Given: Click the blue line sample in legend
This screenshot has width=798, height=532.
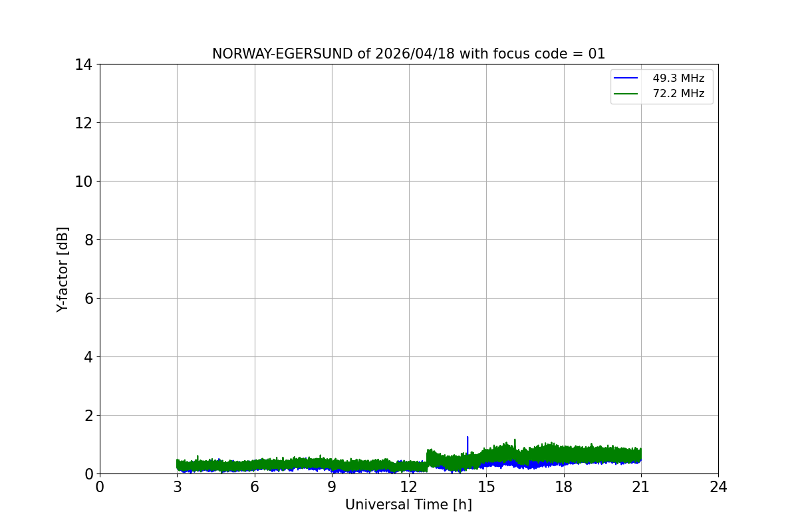Looking at the screenshot, I should (626, 78).
